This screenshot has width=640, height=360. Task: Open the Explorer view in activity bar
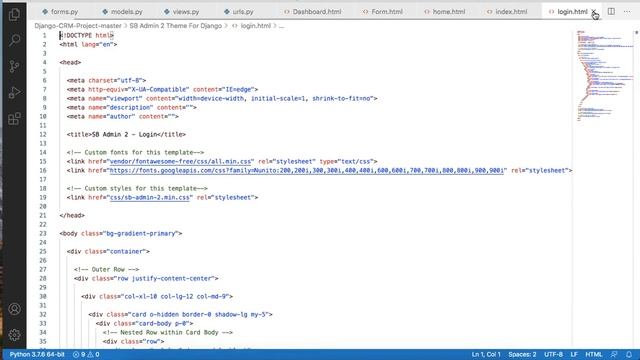14,15
